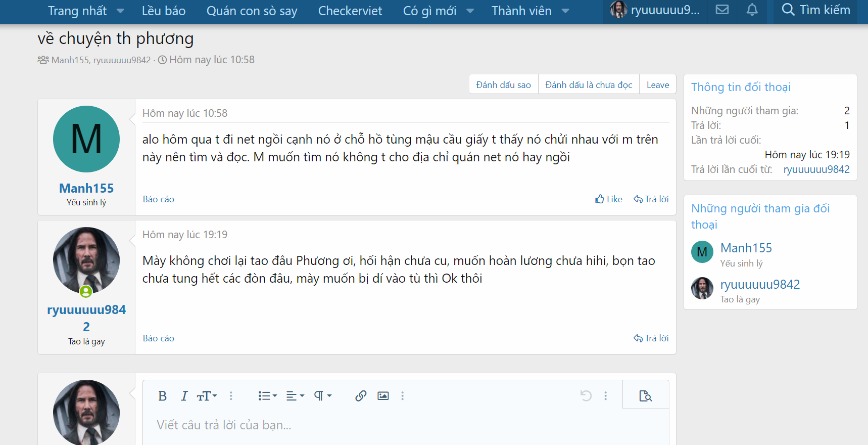
Task: Click the Đánh dấu sao button
Action: click(504, 85)
